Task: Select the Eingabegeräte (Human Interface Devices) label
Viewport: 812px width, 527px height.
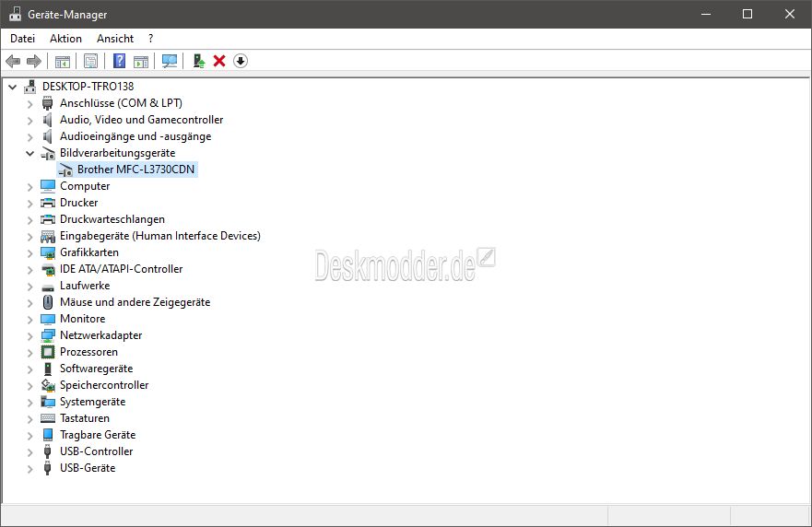Action: [x=160, y=236]
